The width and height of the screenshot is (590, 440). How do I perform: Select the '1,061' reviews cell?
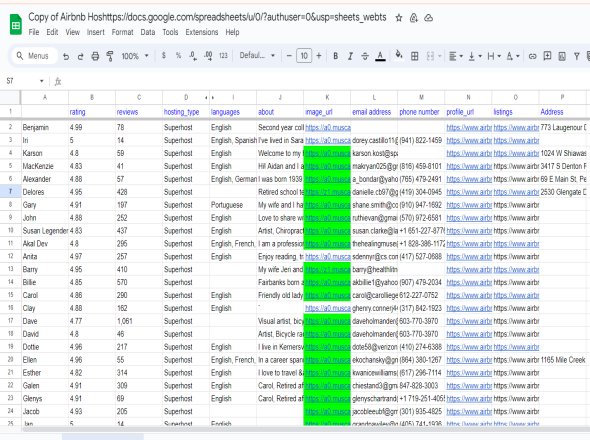pos(139,321)
